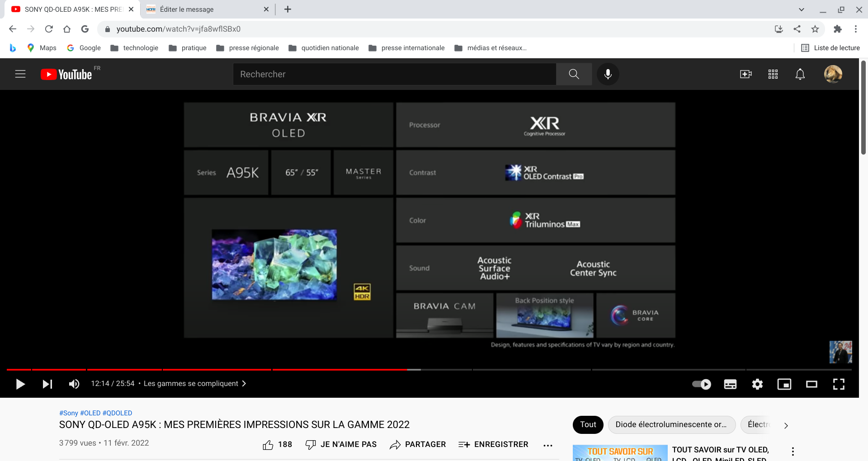Share this page from address bar
868x461 pixels.
pyautogui.click(x=797, y=29)
